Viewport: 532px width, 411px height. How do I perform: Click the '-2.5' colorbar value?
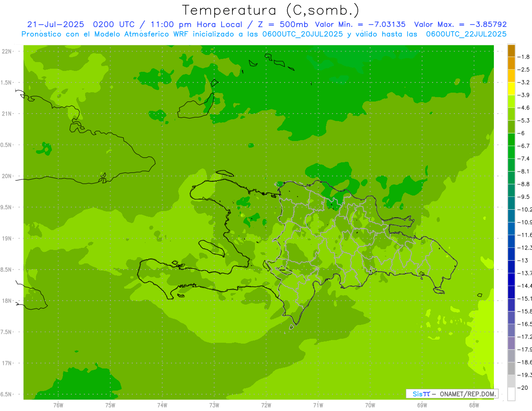524,70
